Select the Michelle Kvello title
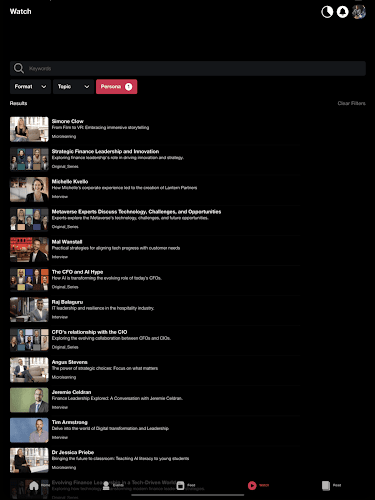This screenshot has width=375, height=500. pos(70,182)
